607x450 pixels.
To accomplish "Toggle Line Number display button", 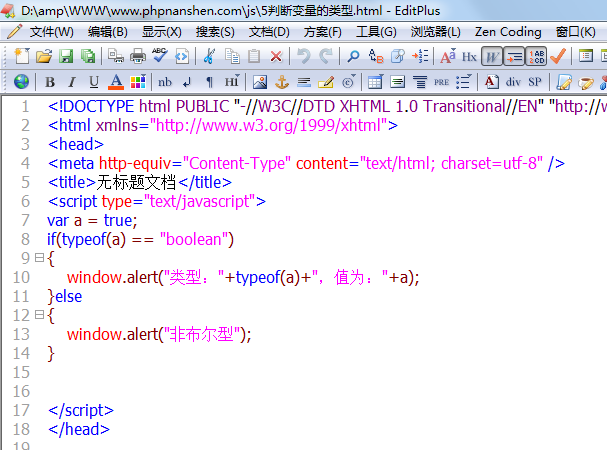I will (x=536, y=57).
